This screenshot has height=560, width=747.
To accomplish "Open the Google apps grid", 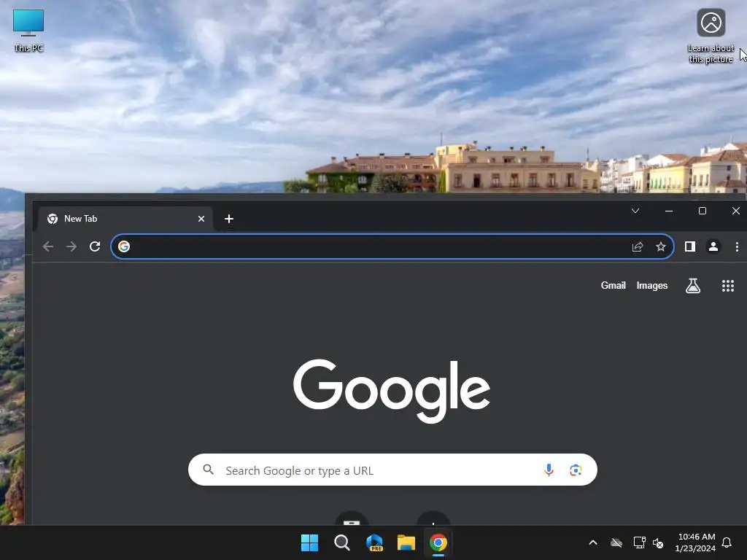I will pos(727,286).
